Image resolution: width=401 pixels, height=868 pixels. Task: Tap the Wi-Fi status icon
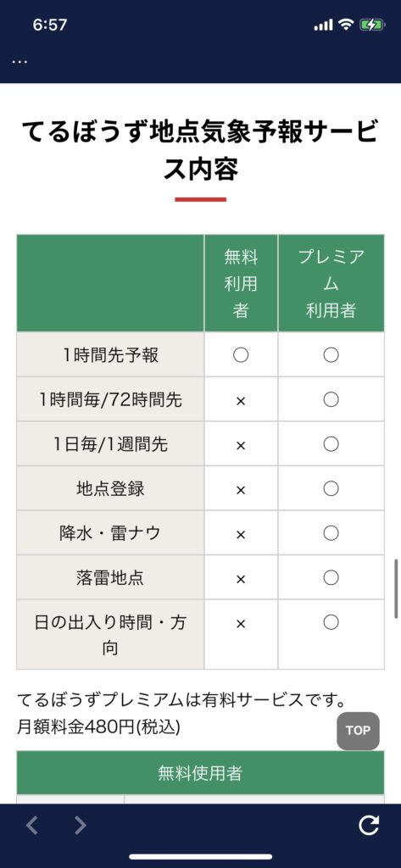(346, 25)
